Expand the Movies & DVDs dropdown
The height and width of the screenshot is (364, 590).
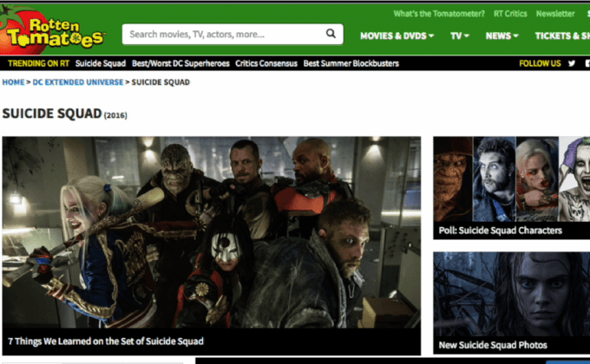(x=397, y=36)
